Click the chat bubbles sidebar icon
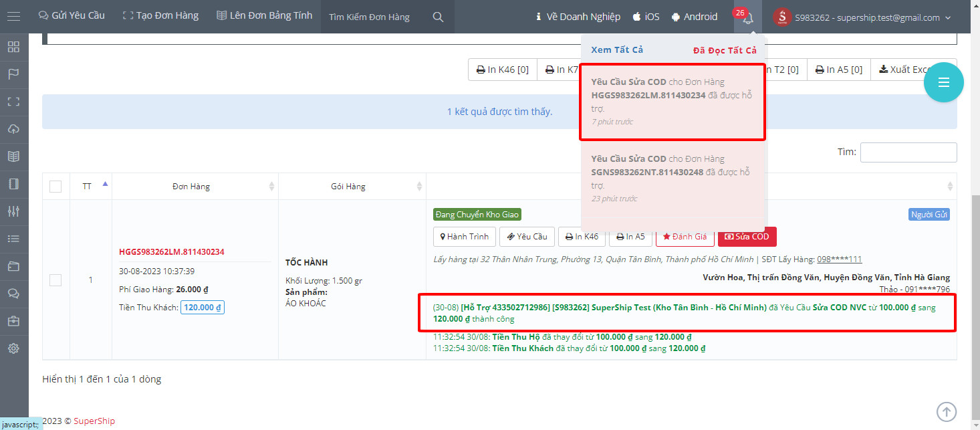The image size is (980, 430). pyautogui.click(x=13, y=294)
